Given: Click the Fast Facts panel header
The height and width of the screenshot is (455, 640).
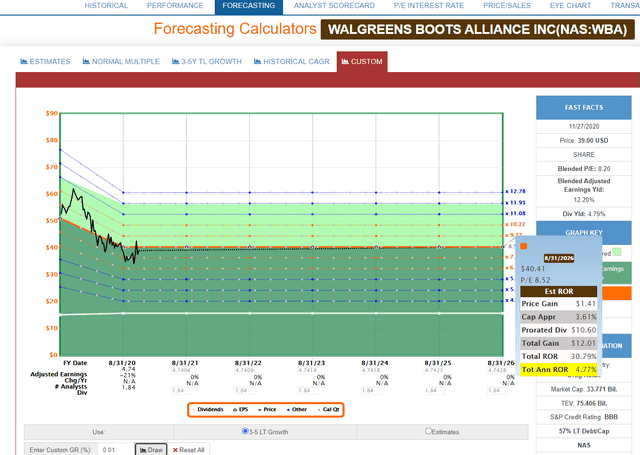Looking at the screenshot, I should [584, 108].
